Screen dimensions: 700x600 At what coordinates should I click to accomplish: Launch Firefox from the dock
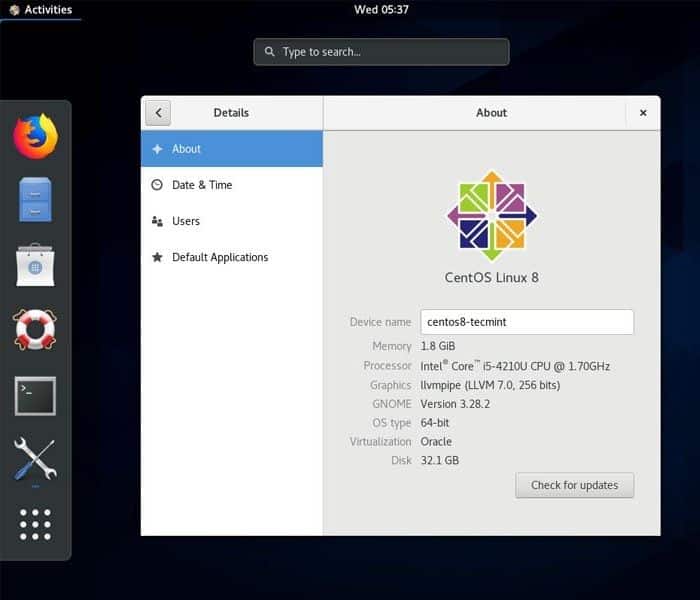pos(35,136)
